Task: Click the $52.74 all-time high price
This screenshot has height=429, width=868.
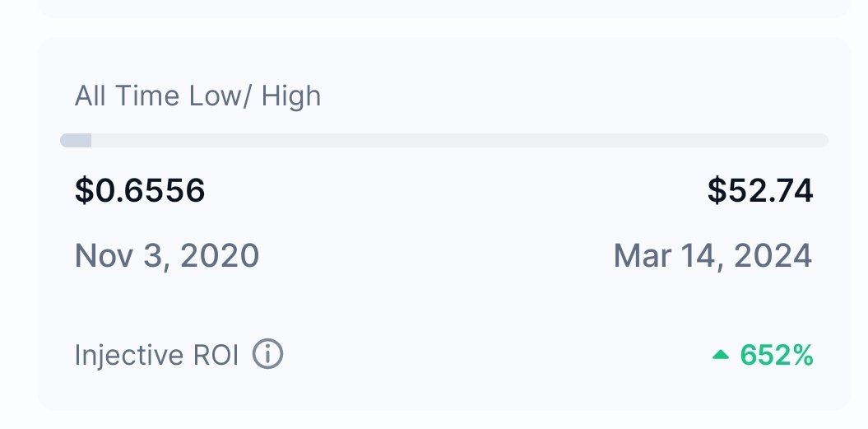Action: pyautogui.click(x=759, y=191)
